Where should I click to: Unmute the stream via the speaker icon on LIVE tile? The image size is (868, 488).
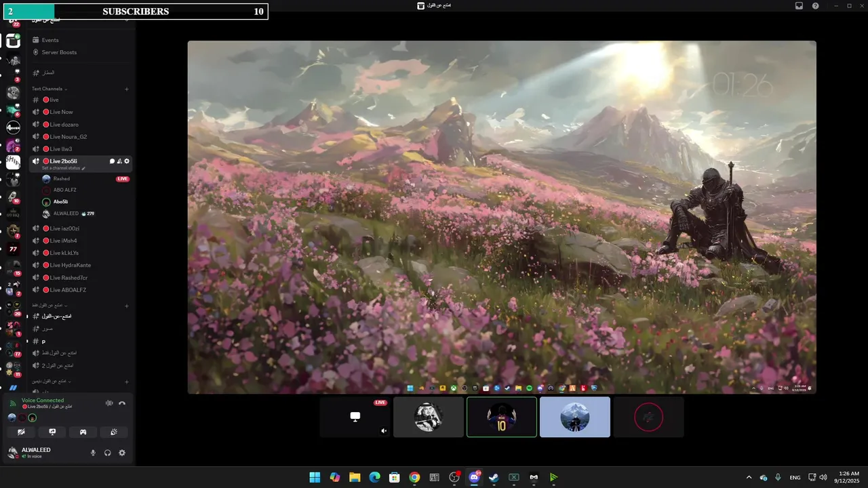click(384, 430)
